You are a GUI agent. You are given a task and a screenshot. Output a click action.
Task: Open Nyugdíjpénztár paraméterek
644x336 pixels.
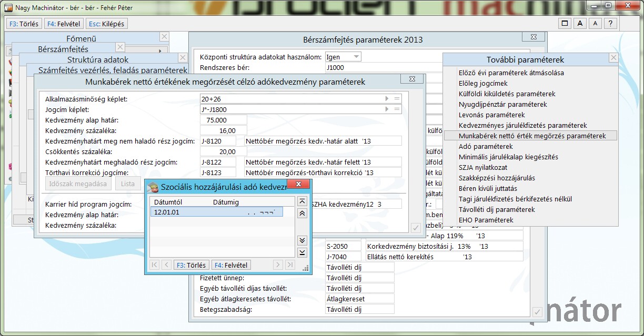click(502, 104)
